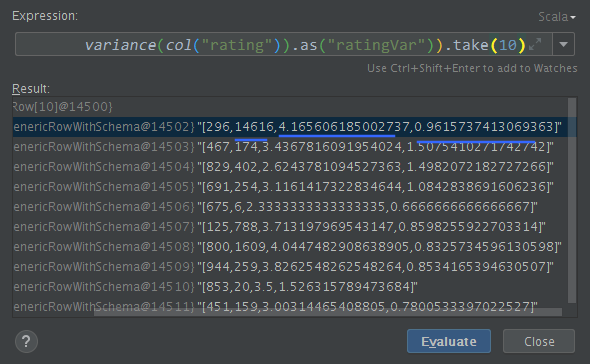Viewport: 590px width, 364px height.
Task: Select result row starting with [467,174
Action: [x=290, y=147]
